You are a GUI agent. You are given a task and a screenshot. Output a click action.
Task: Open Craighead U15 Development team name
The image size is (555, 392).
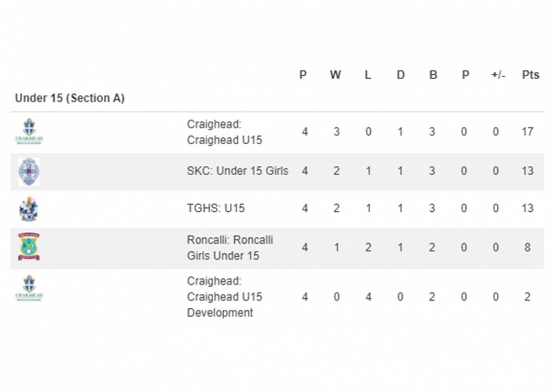(224, 297)
